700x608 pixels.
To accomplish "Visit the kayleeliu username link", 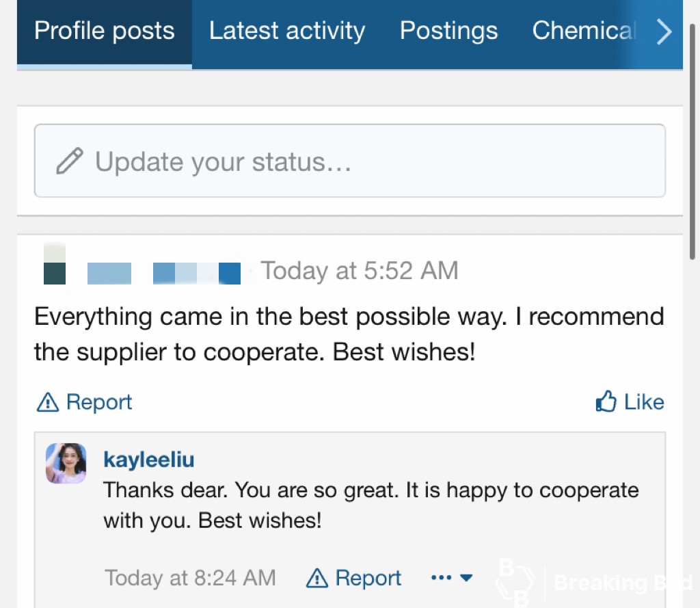I will click(148, 459).
